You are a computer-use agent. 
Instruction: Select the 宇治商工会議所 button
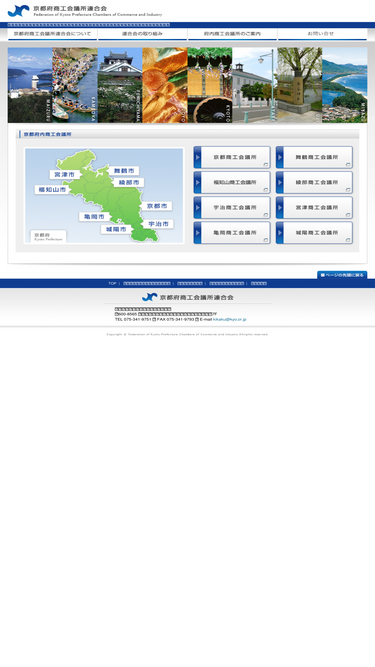232,208
